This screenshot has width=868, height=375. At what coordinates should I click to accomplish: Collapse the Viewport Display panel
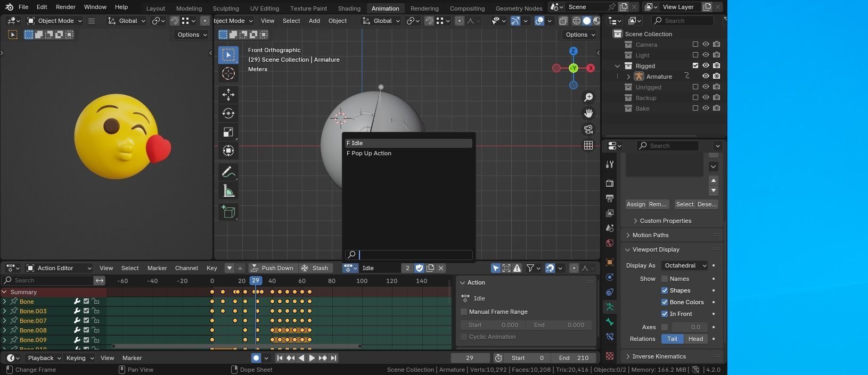[655, 249]
